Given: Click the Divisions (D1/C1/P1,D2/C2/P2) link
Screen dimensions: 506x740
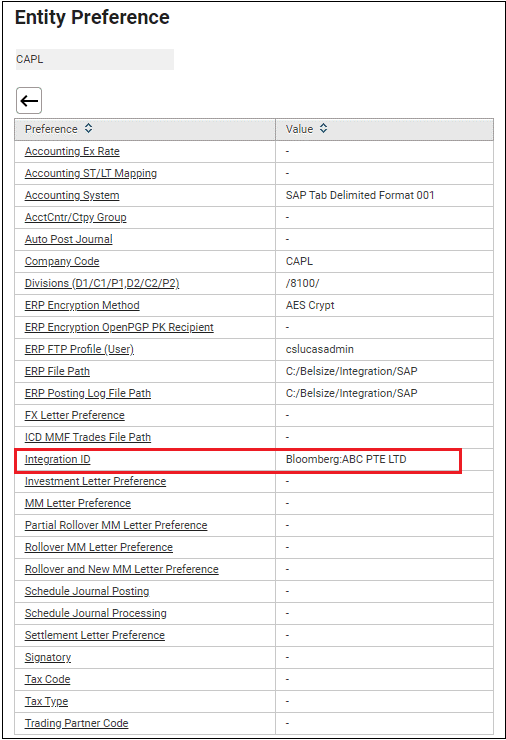Looking at the screenshot, I should (x=102, y=283).
